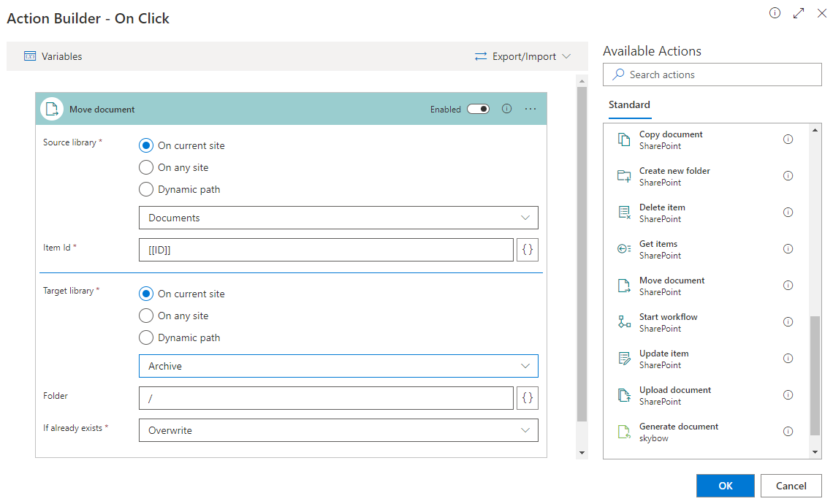
Task: Show info for Upload document action
Action: pos(788,394)
